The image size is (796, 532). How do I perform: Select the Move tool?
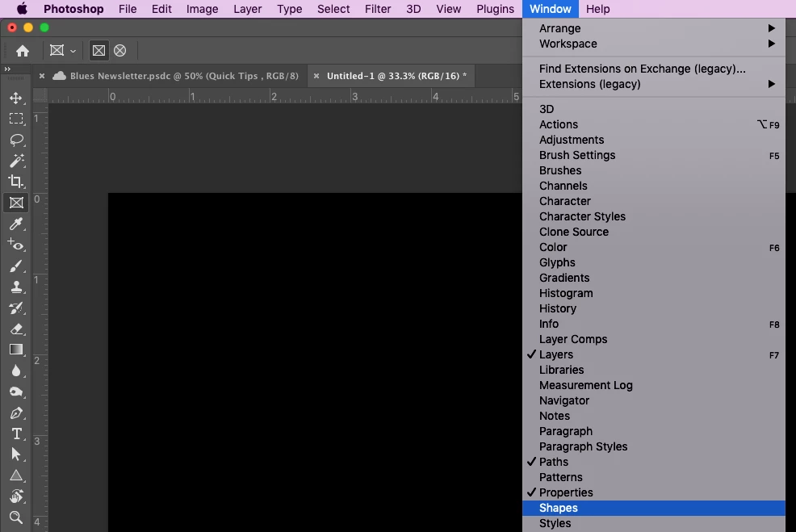(16, 98)
